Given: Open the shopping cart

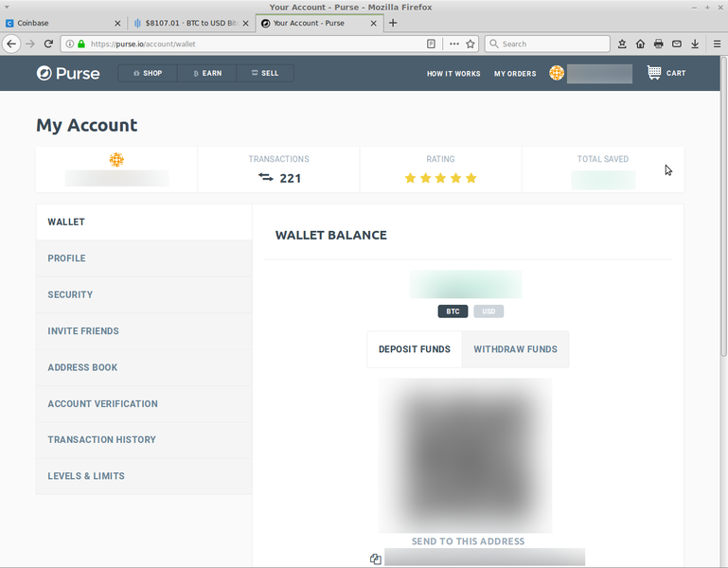Looking at the screenshot, I should [x=666, y=73].
